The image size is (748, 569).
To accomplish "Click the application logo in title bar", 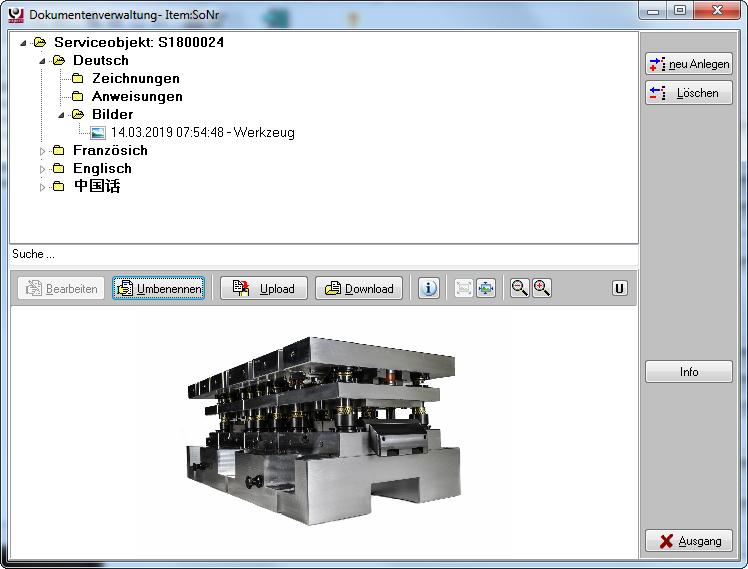I will pyautogui.click(x=16, y=14).
